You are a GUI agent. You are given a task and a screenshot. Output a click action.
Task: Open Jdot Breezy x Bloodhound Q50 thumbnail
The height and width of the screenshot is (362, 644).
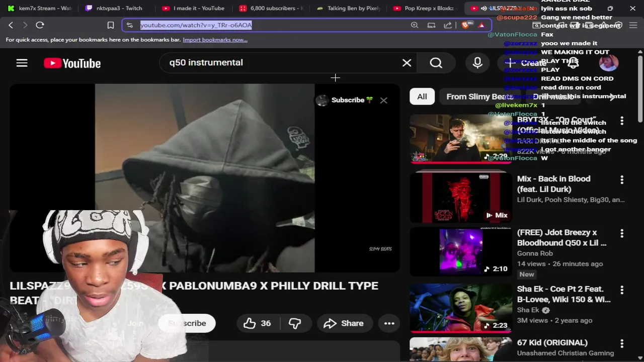[460, 251]
